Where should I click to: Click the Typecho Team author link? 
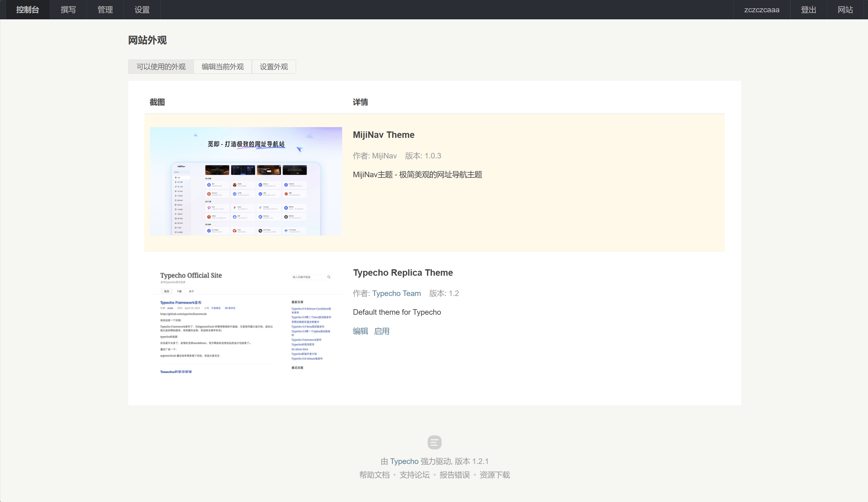click(396, 293)
